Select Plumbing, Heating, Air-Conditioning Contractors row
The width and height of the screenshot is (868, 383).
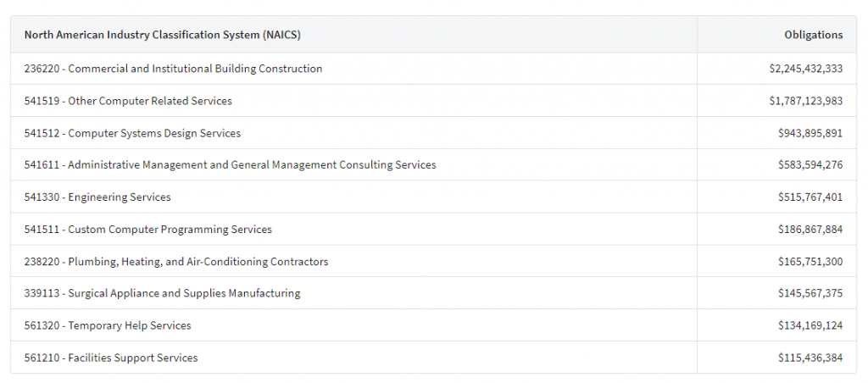tap(176, 262)
